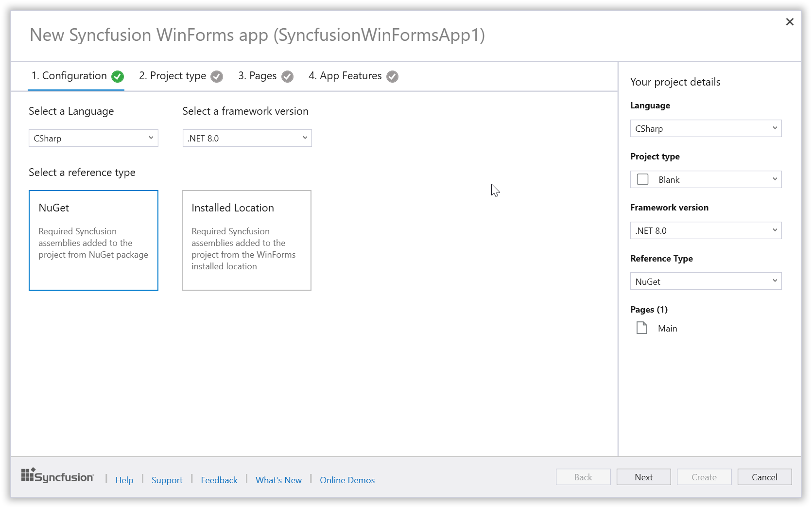The image size is (812, 508).
Task: Open the Feedback link
Action: [219, 480]
